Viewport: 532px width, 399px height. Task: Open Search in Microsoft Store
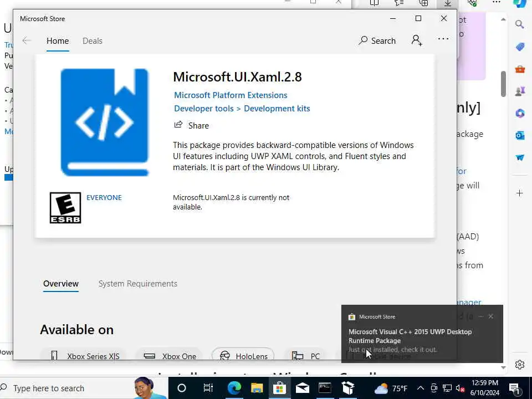pyautogui.click(x=377, y=40)
